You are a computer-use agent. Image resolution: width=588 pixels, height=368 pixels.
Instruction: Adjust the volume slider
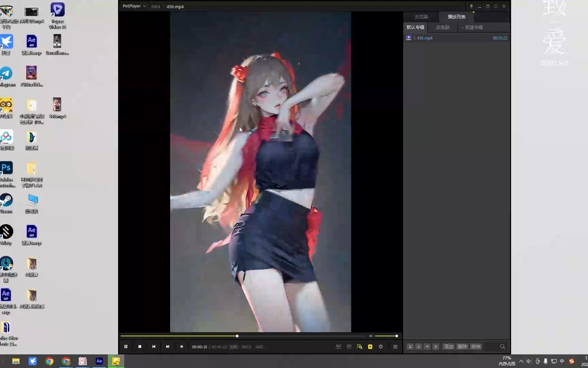[386, 336]
